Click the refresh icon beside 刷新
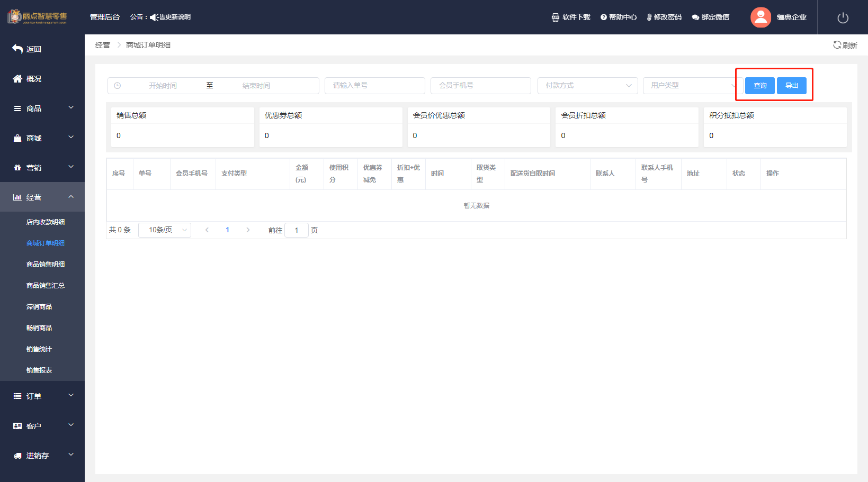Screen dimensions: 868x482 click(x=837, y=45)
